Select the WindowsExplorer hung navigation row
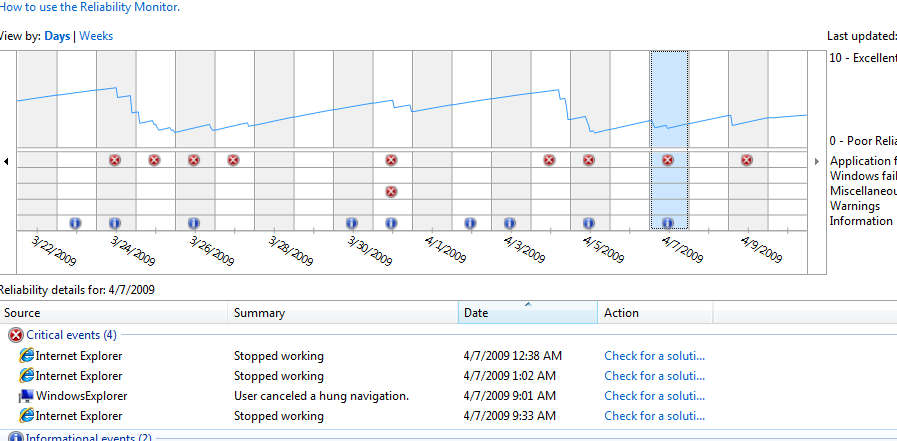Image resolution: width=897 pixels, height=441 pixels. click(320, 396)
